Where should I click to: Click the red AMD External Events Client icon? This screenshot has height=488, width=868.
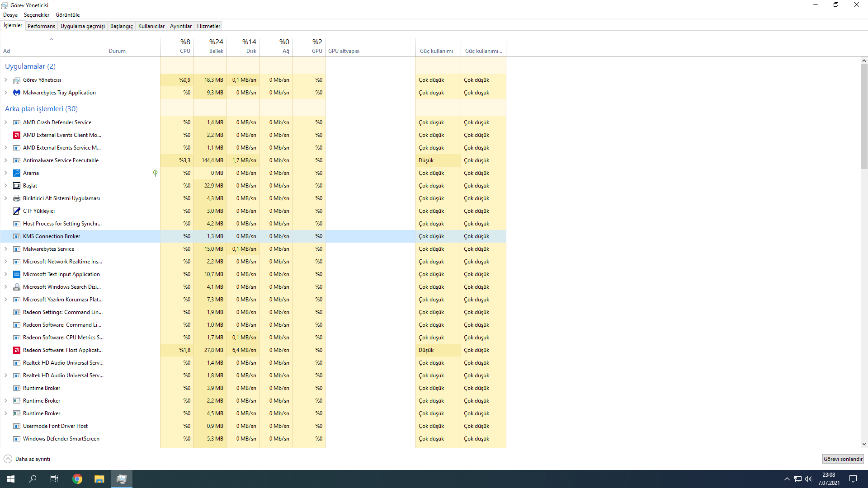(17, 135)
